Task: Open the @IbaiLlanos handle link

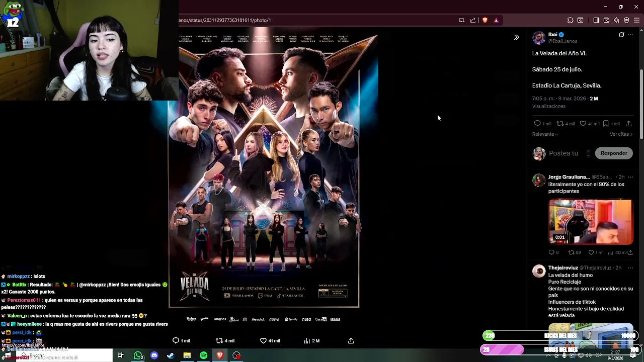Action: tap(562, 41)
